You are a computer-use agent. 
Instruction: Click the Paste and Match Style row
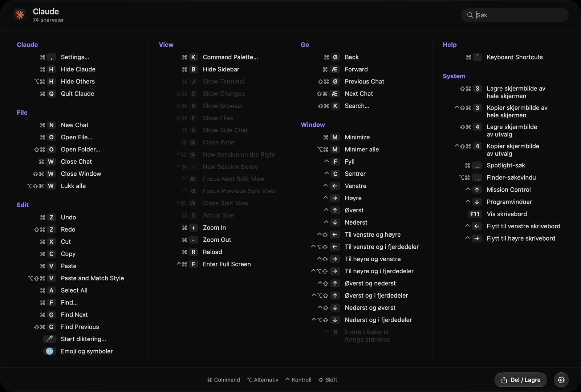click(76, 278)
